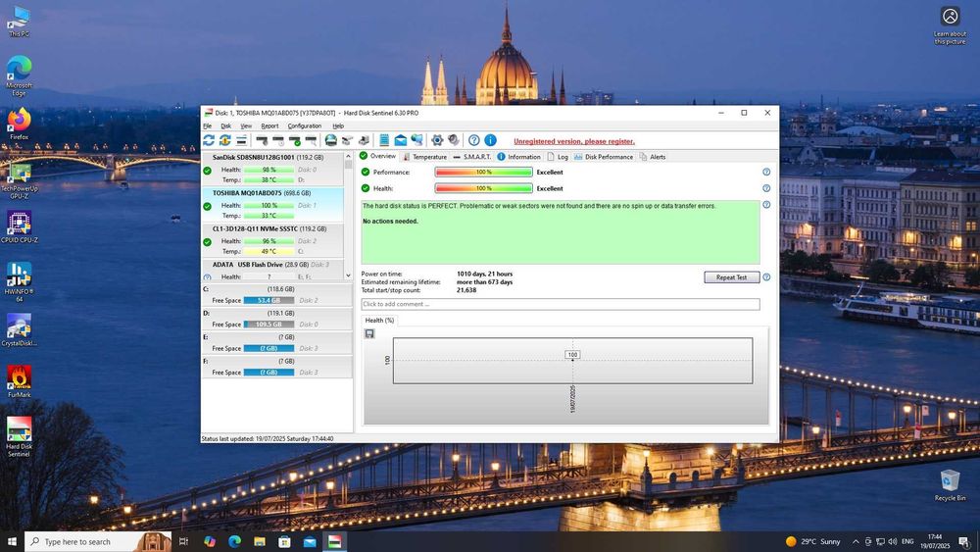Click the 'Click to add comment' field

point(560,305)
